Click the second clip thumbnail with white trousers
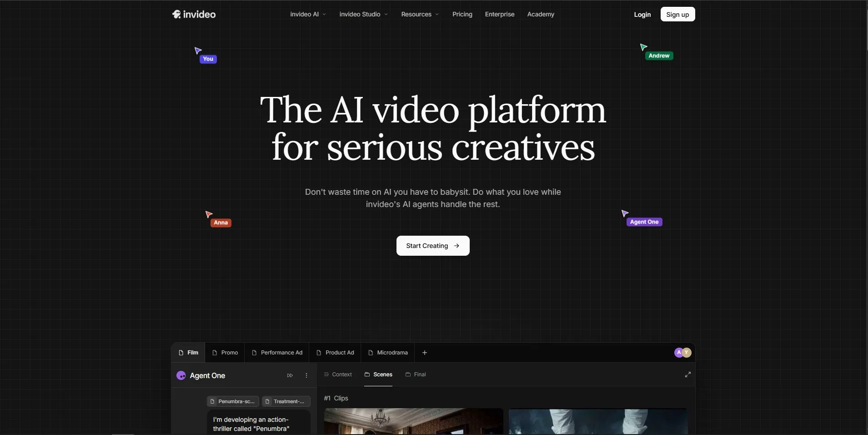The height and width of the screenshot is (435, 868). [598, 421]
